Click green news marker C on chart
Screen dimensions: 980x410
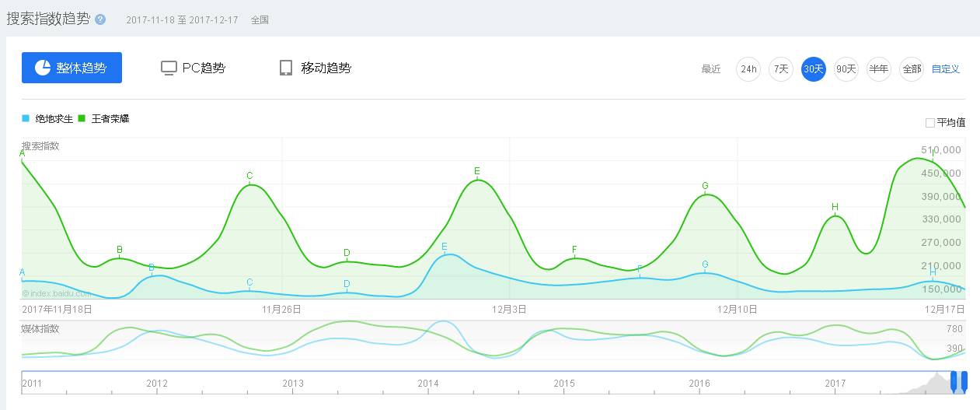(249, 176)
